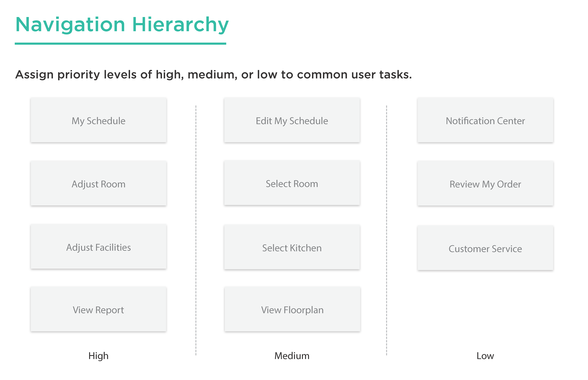Screen dimensions: 588x380
Task: Open the View Floorplan card
Action: click(292, 309)
